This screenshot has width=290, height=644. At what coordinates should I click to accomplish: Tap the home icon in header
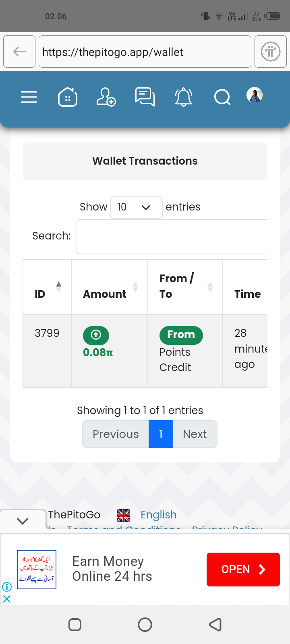pos(68,97)
